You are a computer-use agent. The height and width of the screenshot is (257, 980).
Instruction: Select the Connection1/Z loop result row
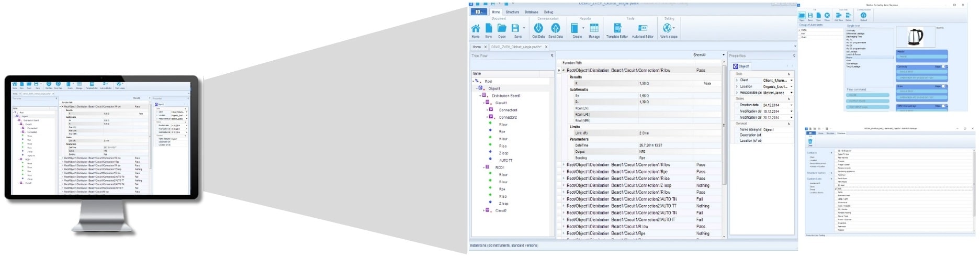[640, 185]
